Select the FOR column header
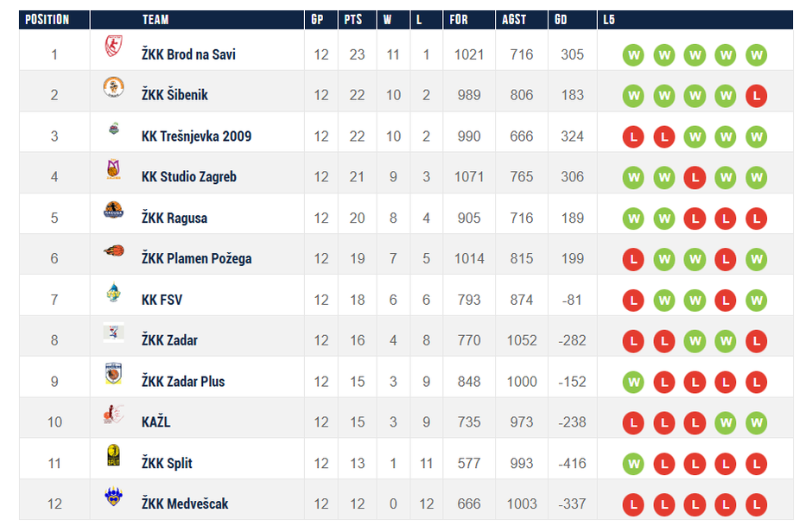This screenshot has height=532, width=812. (x=458, y=20)
